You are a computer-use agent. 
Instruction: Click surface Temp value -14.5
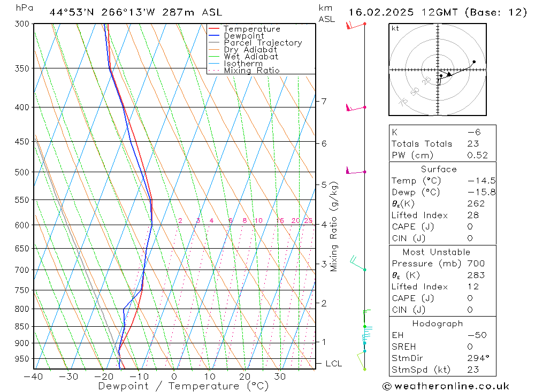pos(481,181)
